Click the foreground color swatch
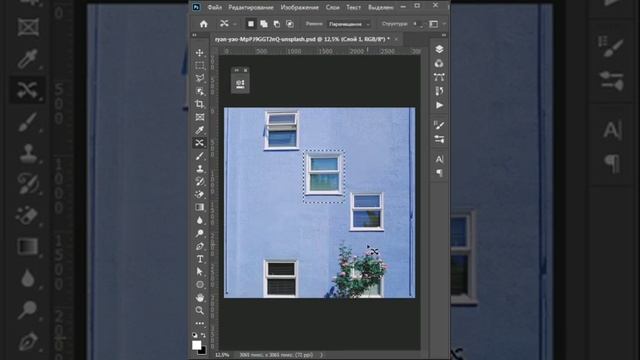The image size is (640, 360). click(196, 345)
